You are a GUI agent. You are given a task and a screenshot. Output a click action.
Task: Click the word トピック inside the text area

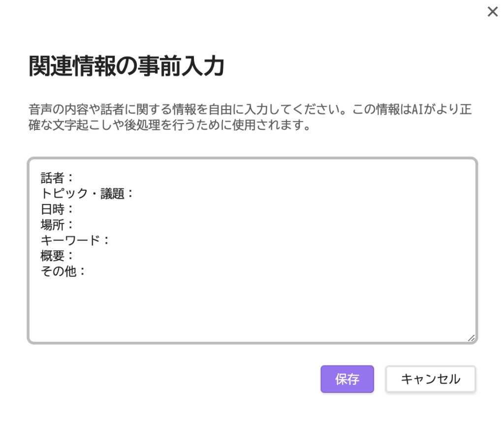pos(64,193)
